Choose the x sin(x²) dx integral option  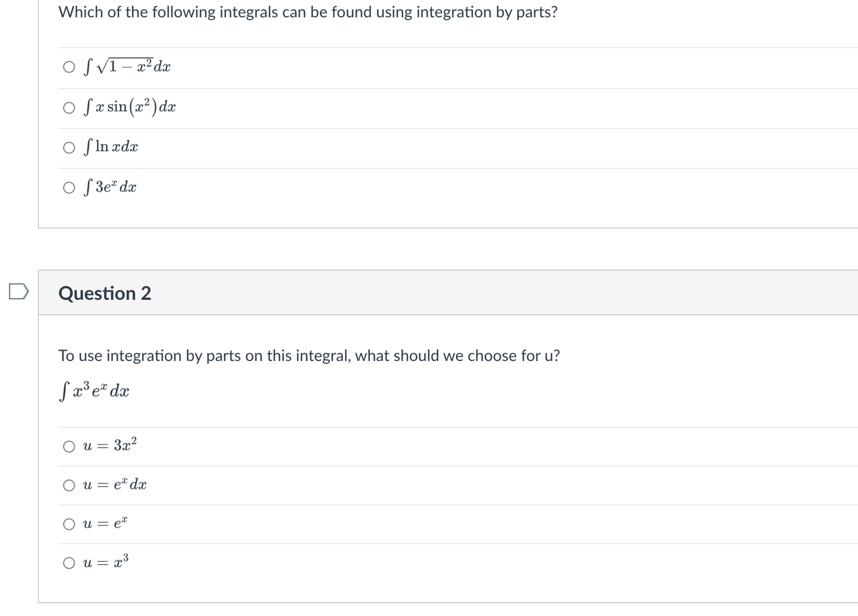[x=69, y=108]
